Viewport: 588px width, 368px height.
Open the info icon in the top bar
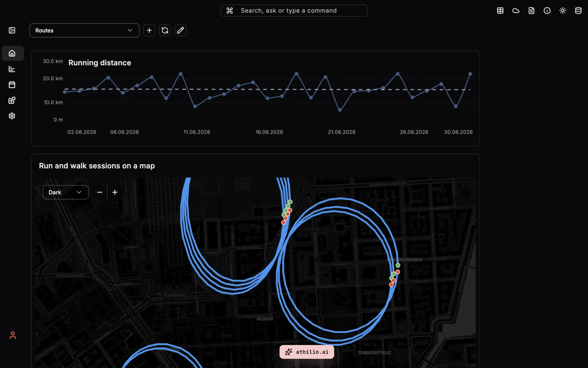[x=547, y=11]
